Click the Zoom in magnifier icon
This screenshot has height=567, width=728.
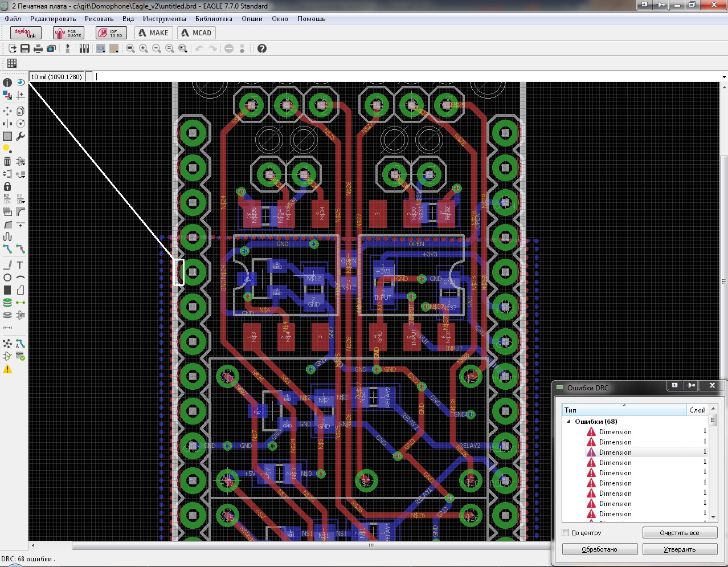click(144, 49)
